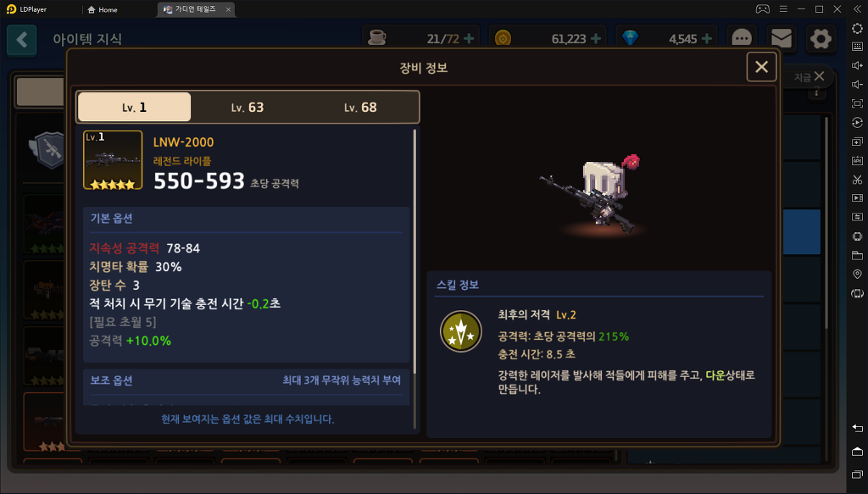Add gems with the plus icon
868x494 pixels.
pyautogui.click(x=707, y=39)
